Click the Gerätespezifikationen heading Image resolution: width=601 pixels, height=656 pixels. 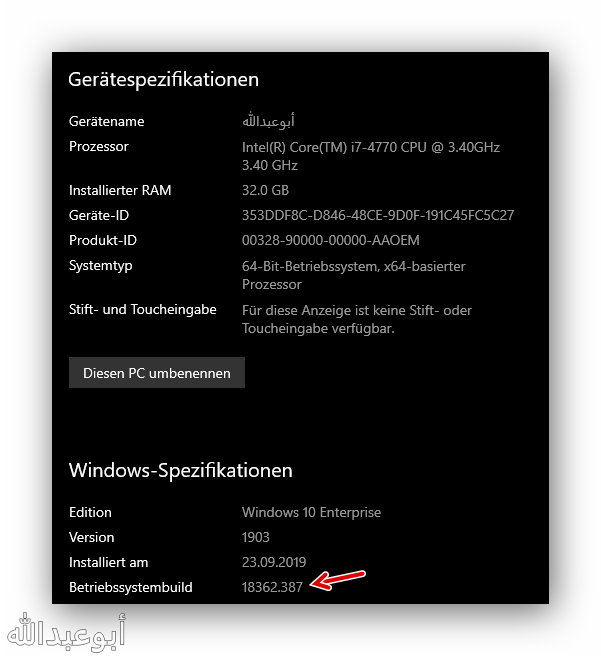(x=163, y=79)
